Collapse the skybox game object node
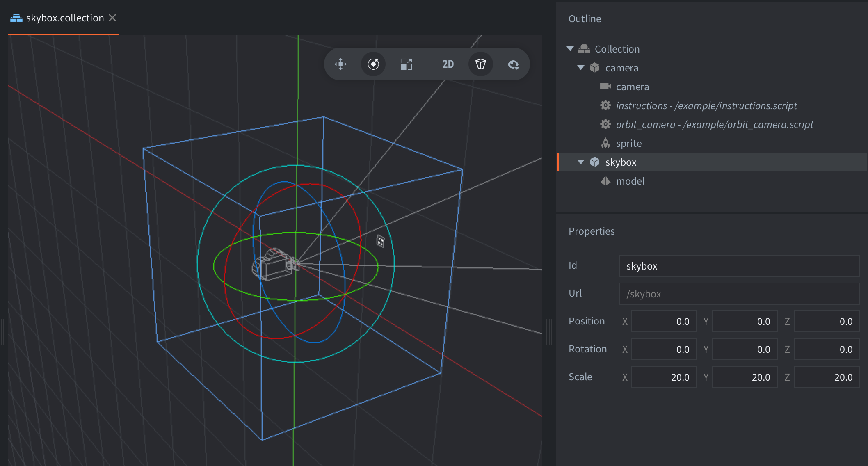868x466 pixels. [581, 162]
